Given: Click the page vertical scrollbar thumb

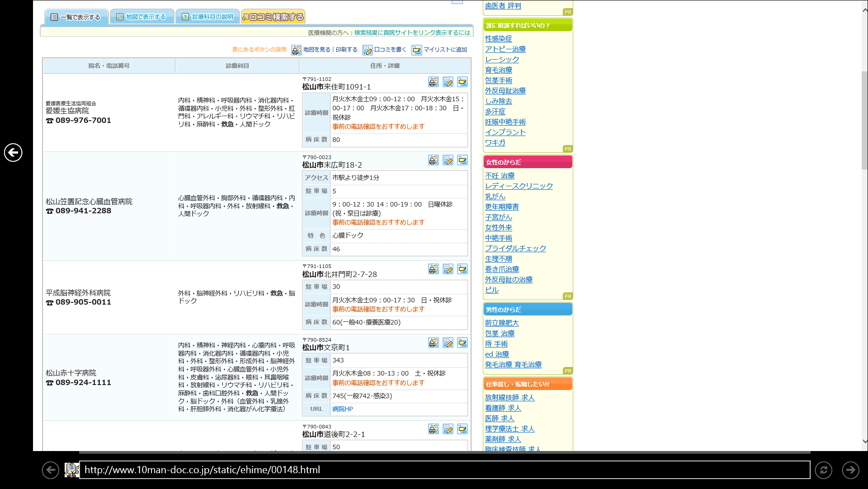Looking at the screenshot, I should [864, 120].
